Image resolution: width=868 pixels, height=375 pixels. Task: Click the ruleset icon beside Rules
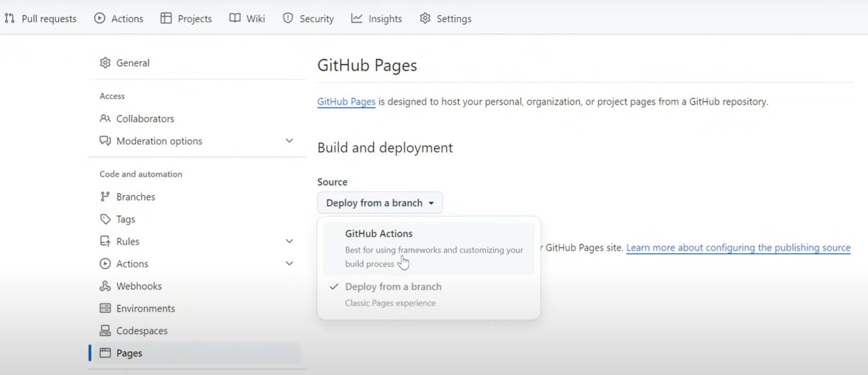coord(105,241)
